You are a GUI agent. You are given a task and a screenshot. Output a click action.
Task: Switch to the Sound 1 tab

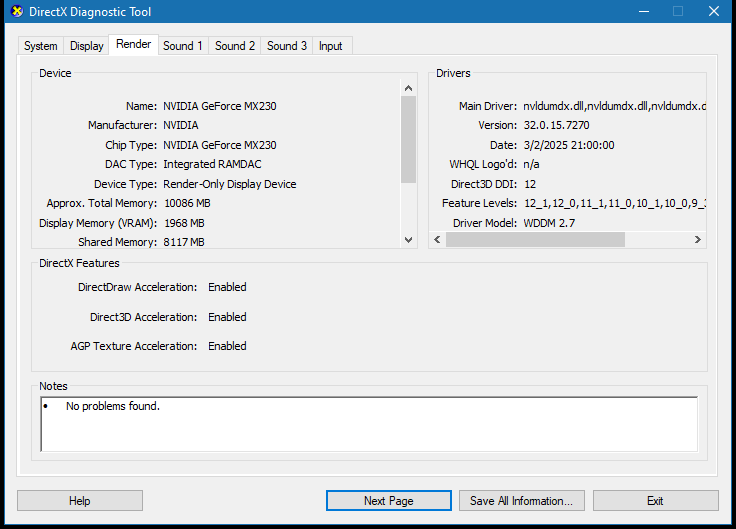click(x=183, y=46)
